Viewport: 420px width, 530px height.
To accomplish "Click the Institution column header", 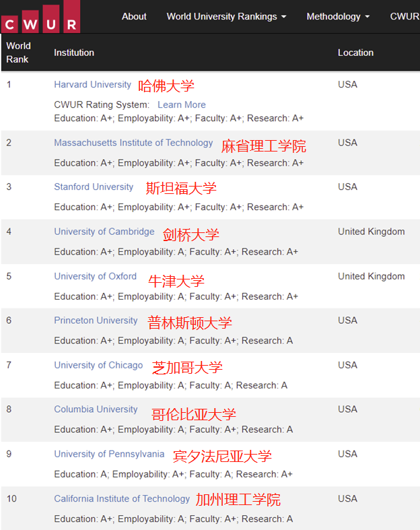I will [x=74, y=53].
